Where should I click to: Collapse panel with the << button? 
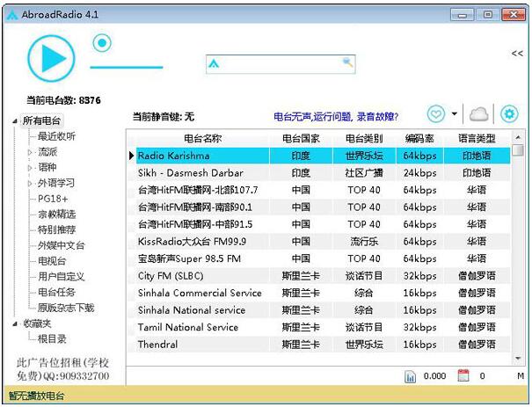coord(517,54)
